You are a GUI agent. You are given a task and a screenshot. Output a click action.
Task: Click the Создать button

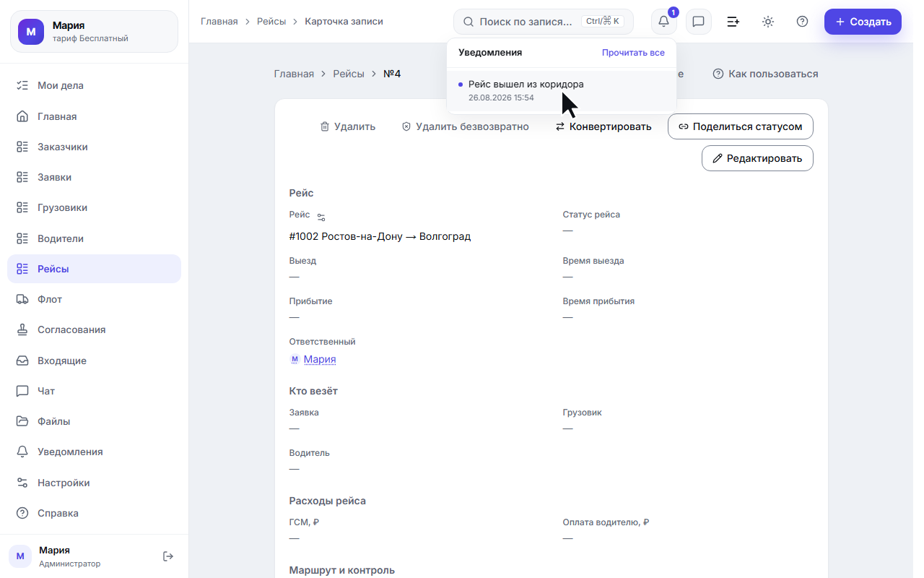(863, 22)
